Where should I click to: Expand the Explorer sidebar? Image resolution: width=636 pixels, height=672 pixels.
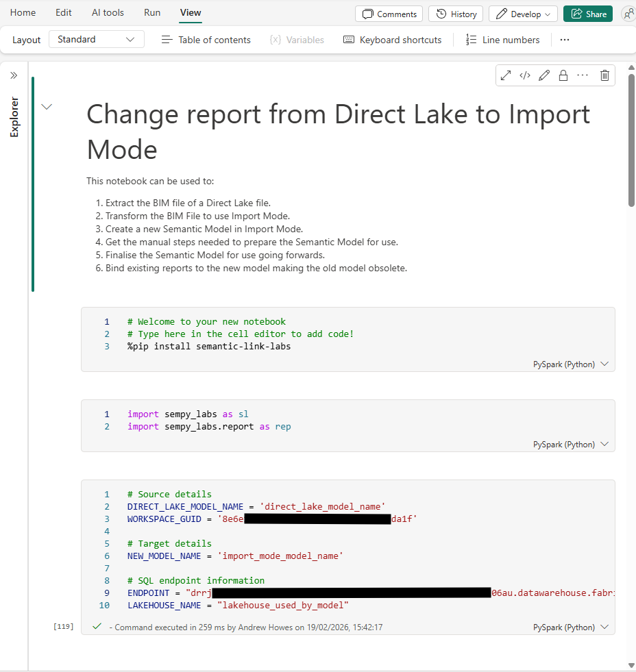tap(13, 76)
